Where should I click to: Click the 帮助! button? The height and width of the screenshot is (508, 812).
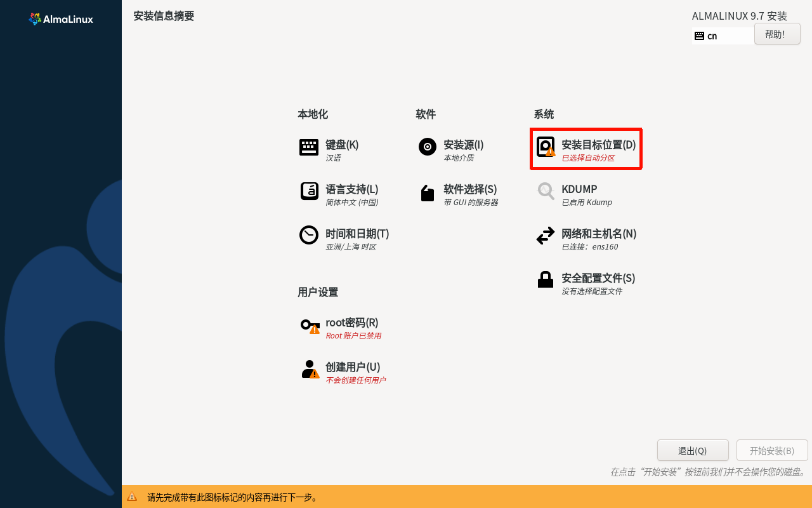(x=777, y=34)
